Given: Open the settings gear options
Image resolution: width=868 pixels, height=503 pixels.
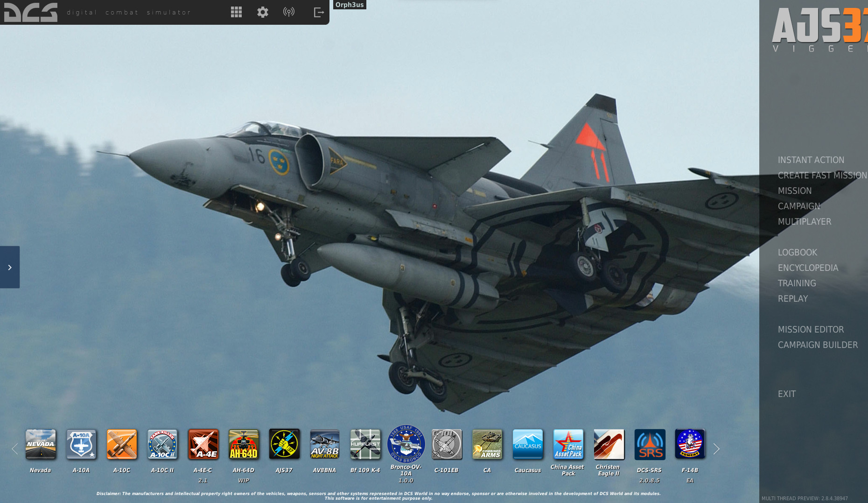Looking at the screenshot, I should click(263, 12).
